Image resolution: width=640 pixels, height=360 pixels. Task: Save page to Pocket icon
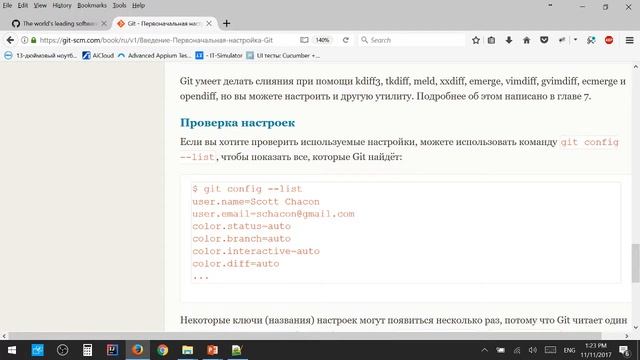[x=544, y=40]
